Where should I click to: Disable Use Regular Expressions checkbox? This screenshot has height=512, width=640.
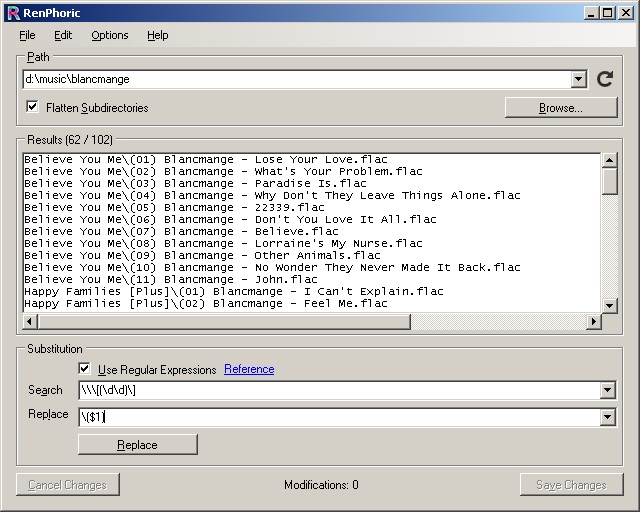pyautogui.click(x=85, y=369)
